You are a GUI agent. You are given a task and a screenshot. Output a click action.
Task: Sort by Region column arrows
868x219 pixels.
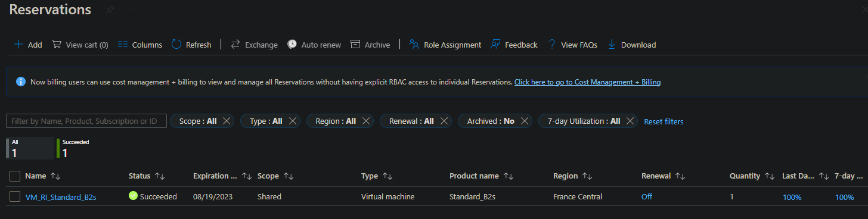pyautogui.click(x=587, y=176)
